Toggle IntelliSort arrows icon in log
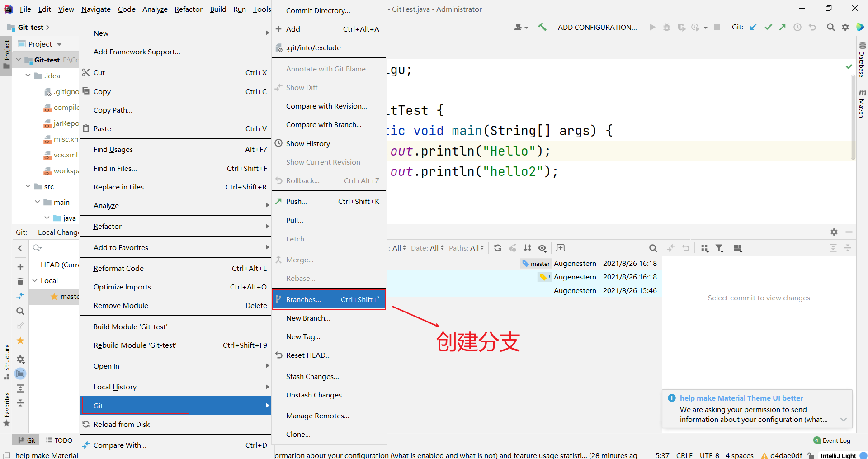Image resolution: width=868 pixels, height=459 pixels. coord(528,248)
